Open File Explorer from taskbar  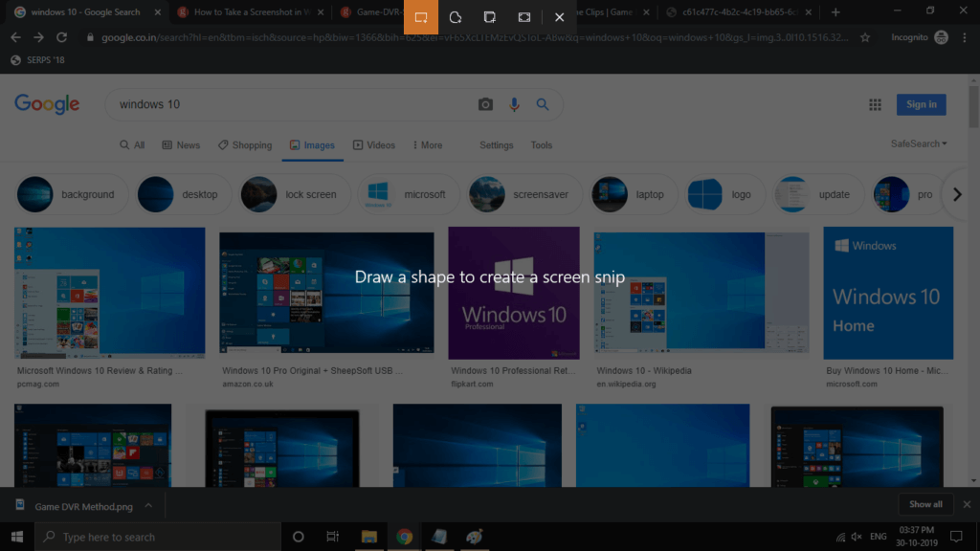369,537
